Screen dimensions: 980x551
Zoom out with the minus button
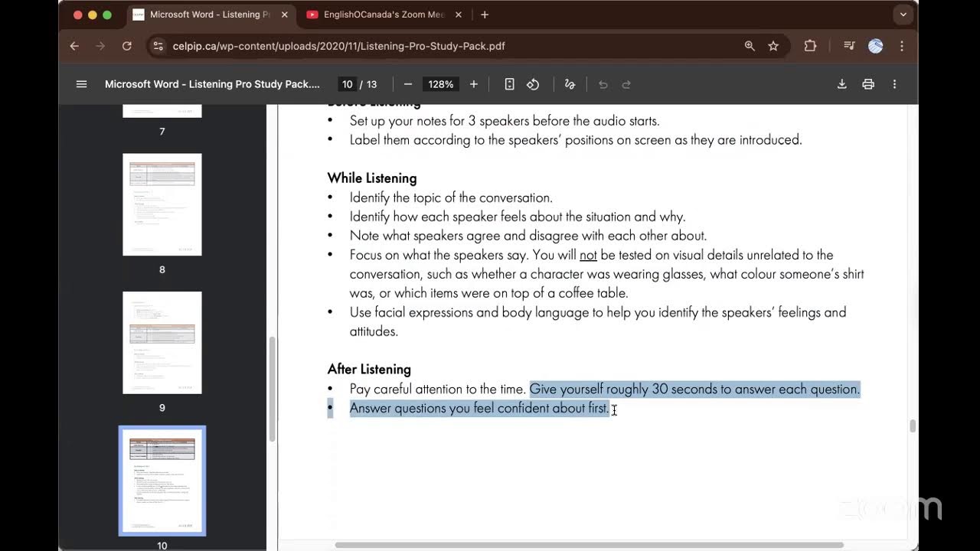pos(408,84)
